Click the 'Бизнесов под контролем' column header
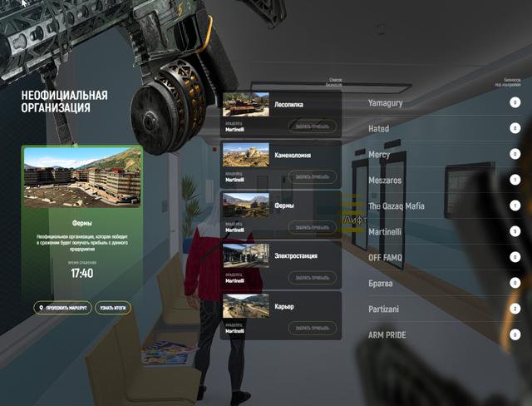The image size is (532, 406). (x=508, y=82)
